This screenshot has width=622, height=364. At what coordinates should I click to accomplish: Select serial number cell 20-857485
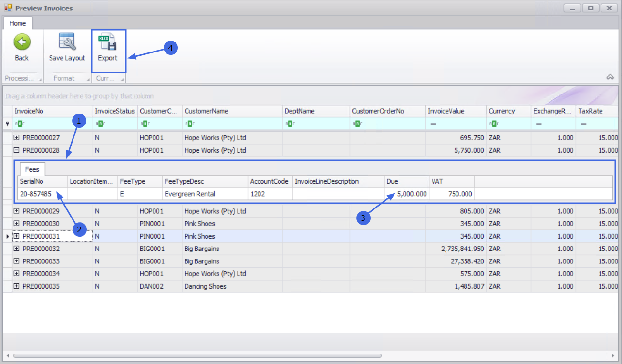tap(43, 194)
